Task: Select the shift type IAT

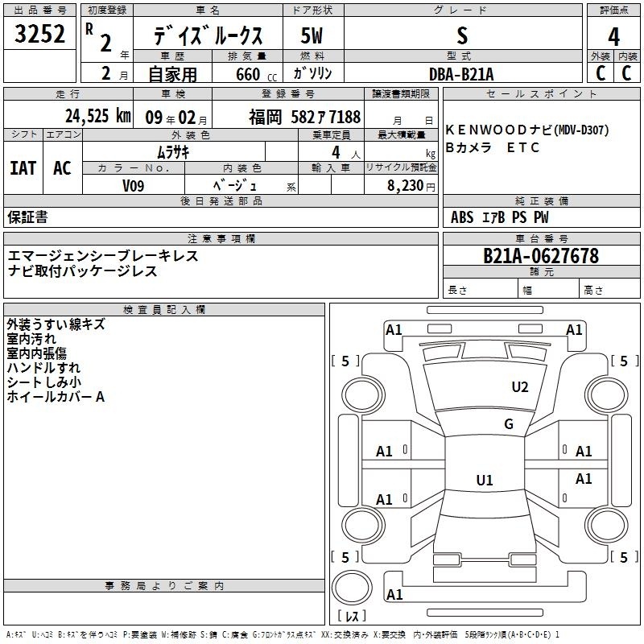Action: coord(23,168)
